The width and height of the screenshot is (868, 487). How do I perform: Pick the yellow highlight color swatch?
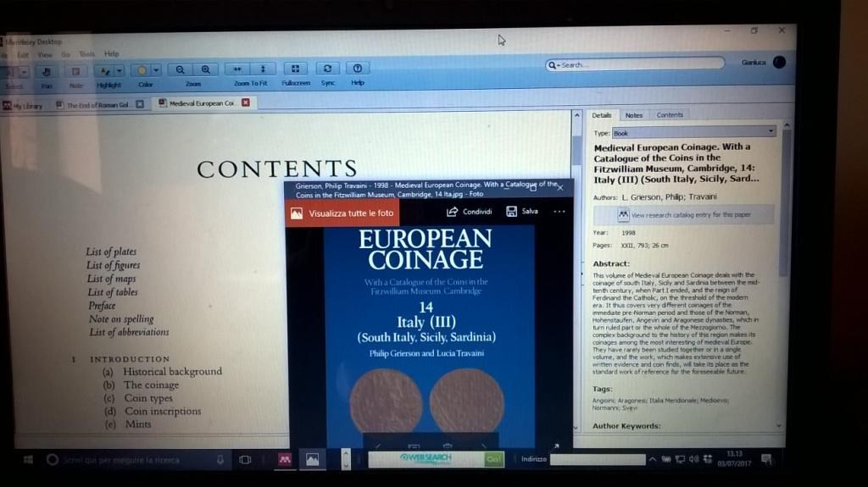(x=142, y=71)
